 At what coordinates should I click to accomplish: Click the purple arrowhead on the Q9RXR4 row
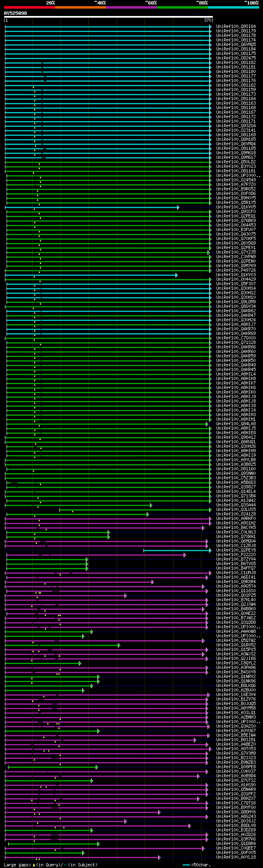(153, 582)
